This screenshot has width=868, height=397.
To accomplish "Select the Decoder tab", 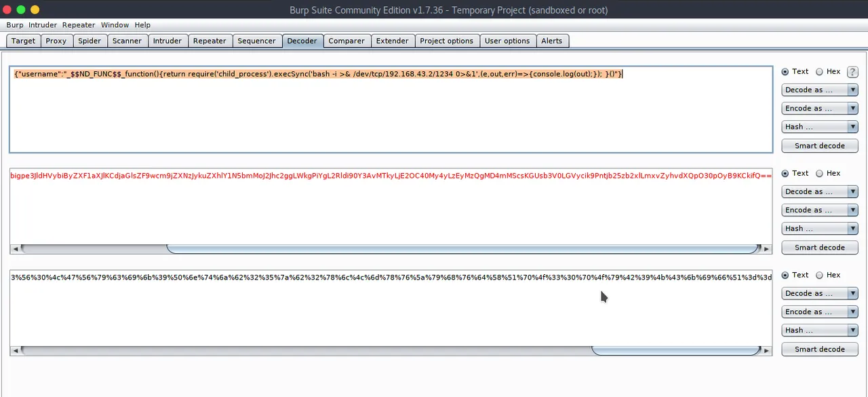I will click(x=302, y=41).
